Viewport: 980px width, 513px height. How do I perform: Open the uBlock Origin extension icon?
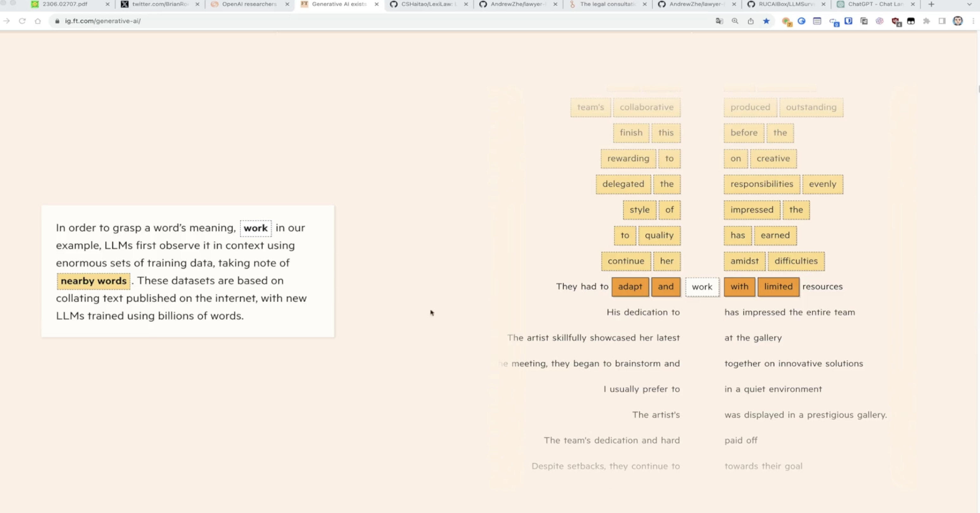pos(896,21)
